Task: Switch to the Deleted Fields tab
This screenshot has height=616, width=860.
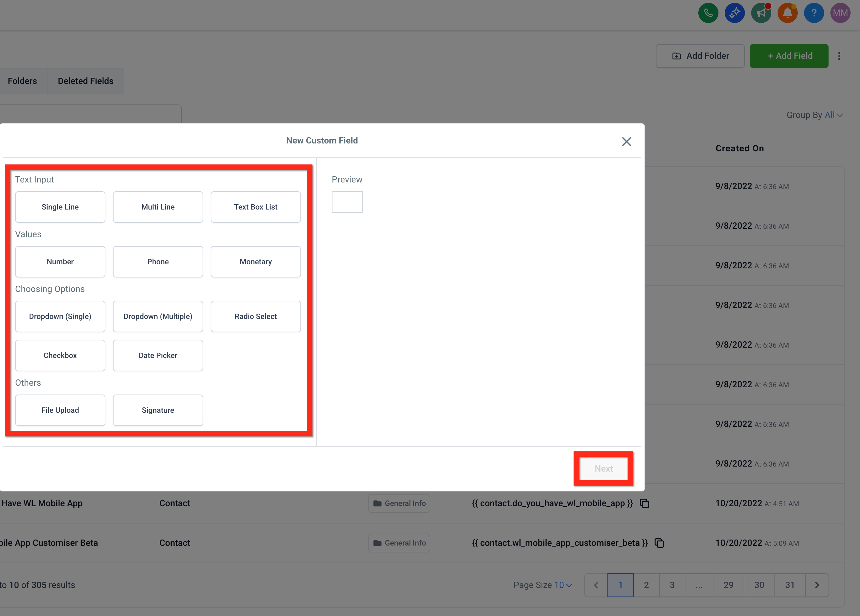Action: click(86, 81)
